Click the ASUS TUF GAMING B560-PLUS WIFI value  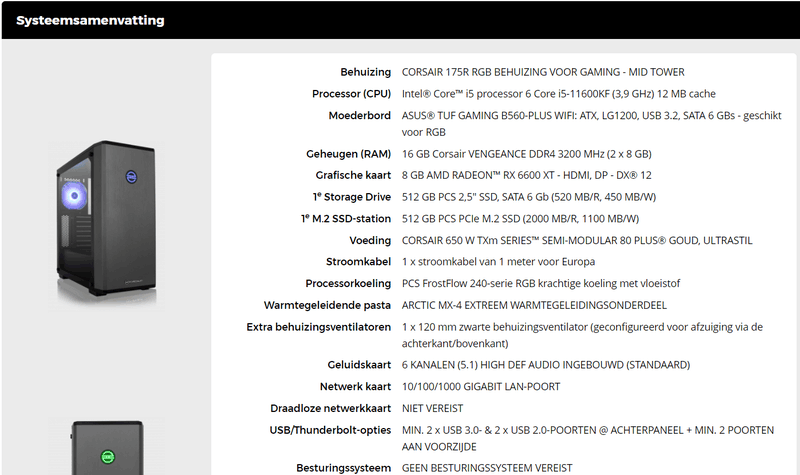pos(591,123)
